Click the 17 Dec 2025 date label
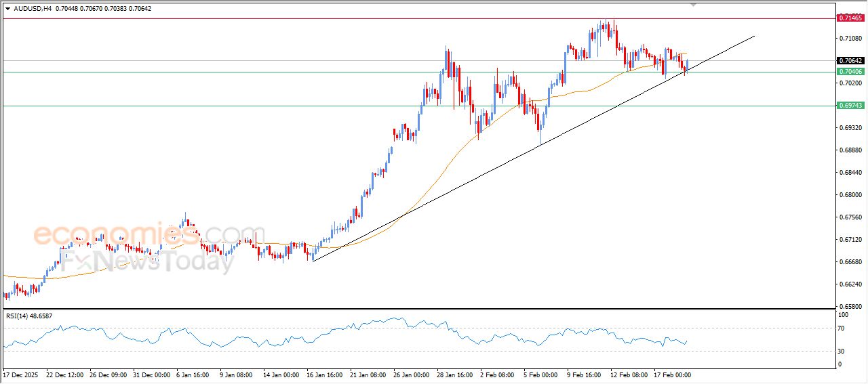This screenshot has width=868, height=384. click(x=22, y=374)
